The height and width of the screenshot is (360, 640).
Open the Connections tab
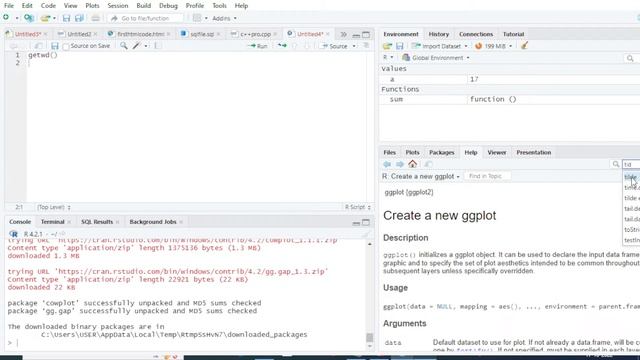pyautogui.click(x=476, y=34)
